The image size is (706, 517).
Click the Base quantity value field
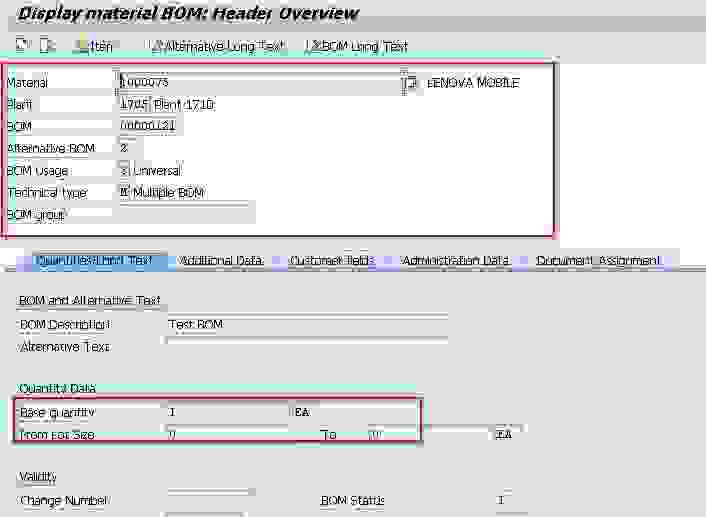[227, 412]
